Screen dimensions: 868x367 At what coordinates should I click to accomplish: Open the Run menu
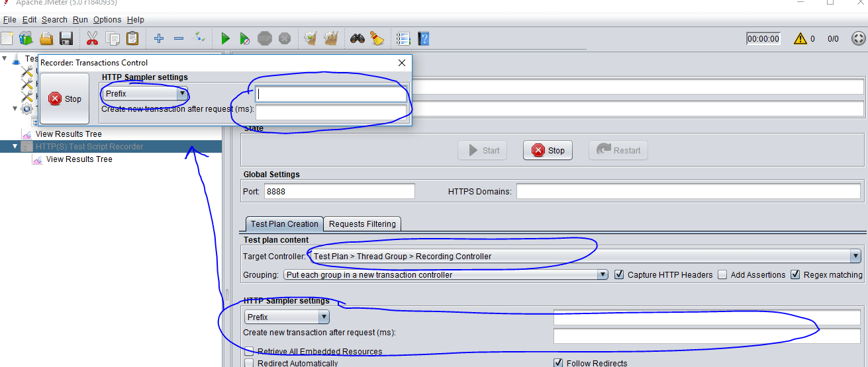80,20
